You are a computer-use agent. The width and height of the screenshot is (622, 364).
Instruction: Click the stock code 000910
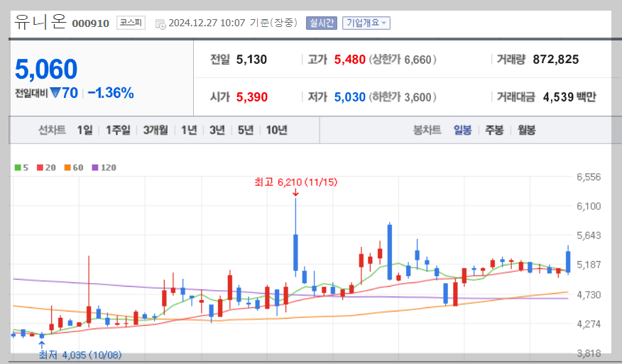90,23
